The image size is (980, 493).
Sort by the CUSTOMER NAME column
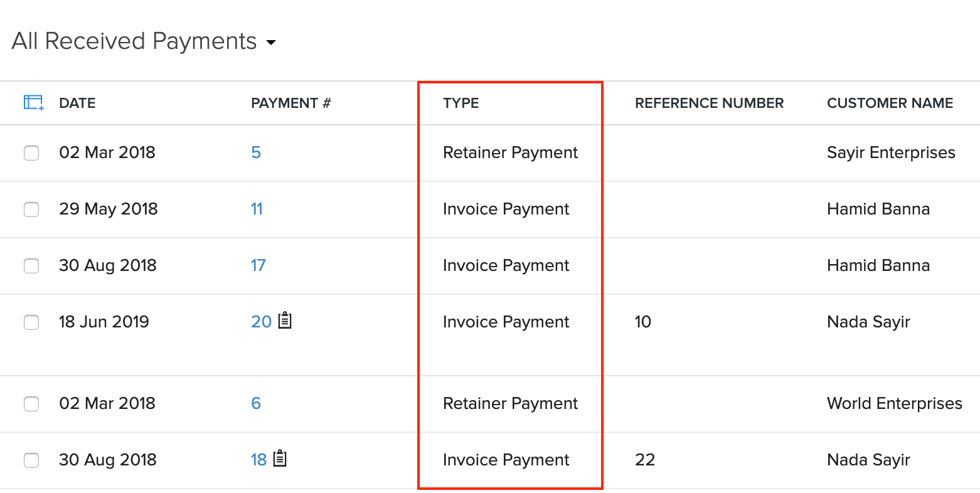tap(890, 103)
